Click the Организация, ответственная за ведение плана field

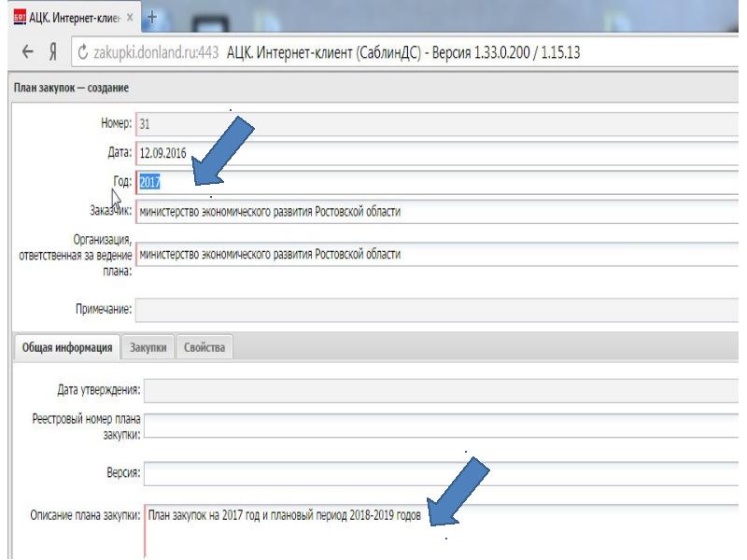pyautogui.click(x=437, y=254)
